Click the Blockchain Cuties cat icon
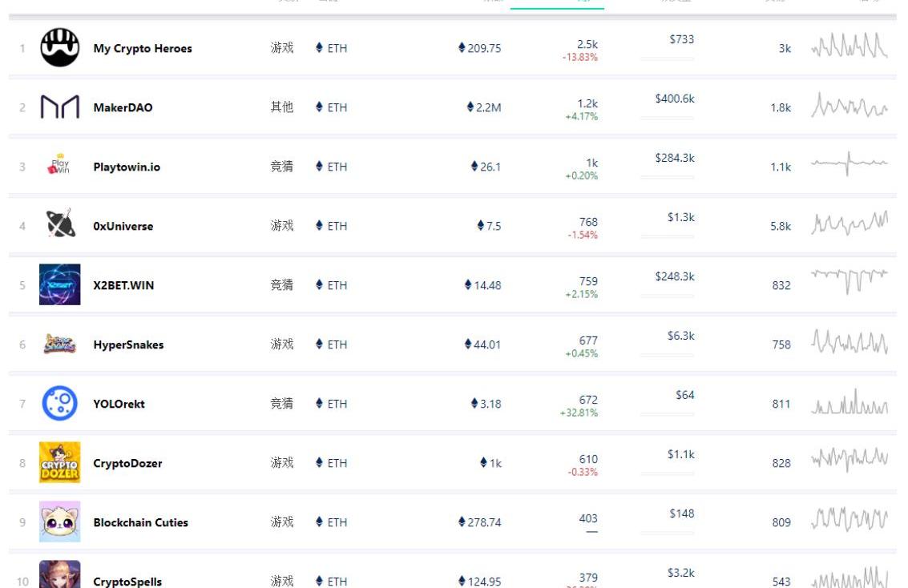 (60, 522)
